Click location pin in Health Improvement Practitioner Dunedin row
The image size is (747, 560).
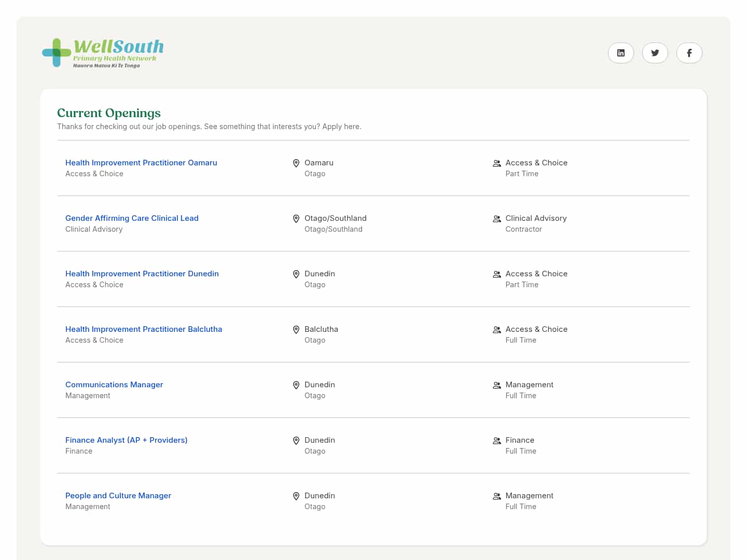[x=296, y=274]
